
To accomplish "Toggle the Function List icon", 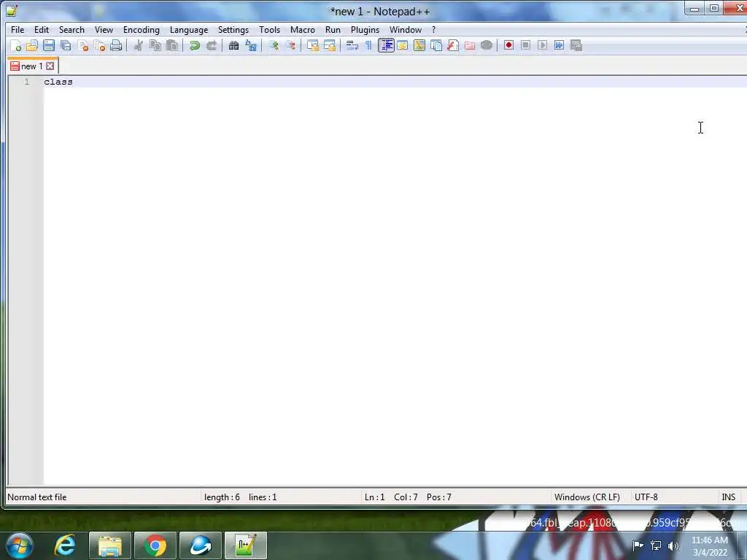I will point(452,46).
